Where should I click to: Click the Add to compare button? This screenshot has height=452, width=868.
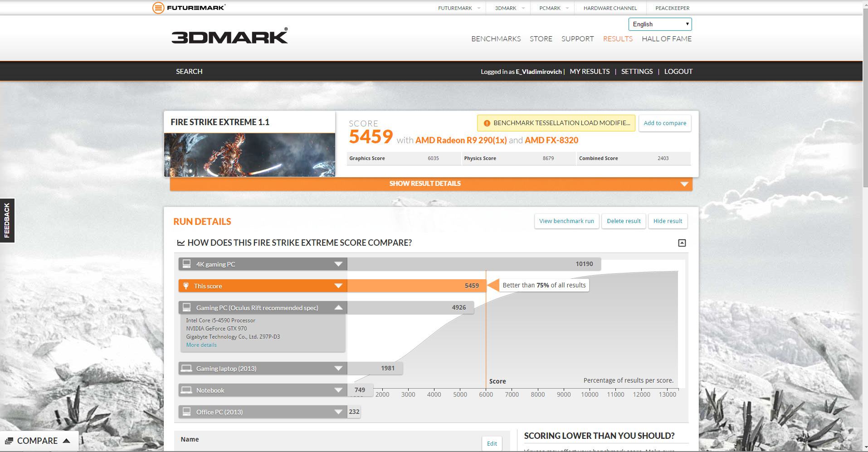[664, 123]
